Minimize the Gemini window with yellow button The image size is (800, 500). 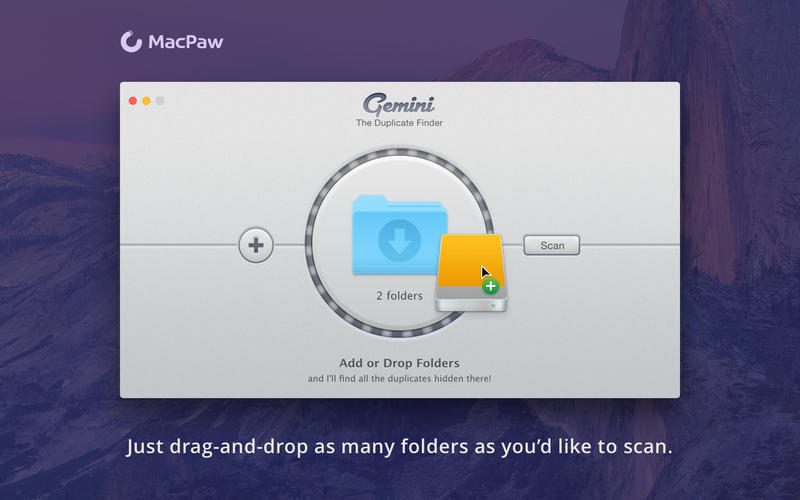click(x=146, y=101)
